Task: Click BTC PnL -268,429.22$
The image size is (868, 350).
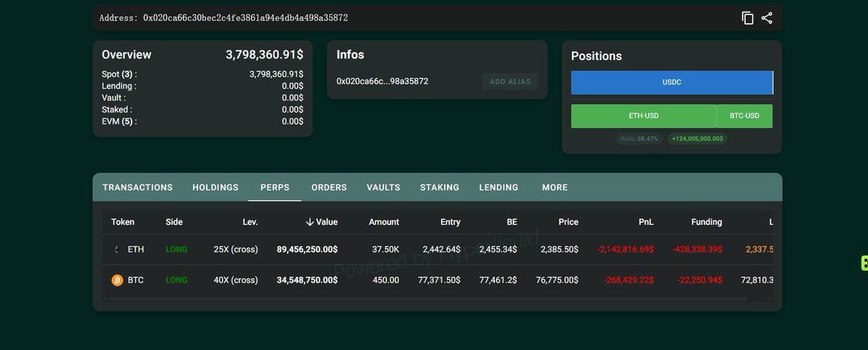Action: click(x=629, y=280)
